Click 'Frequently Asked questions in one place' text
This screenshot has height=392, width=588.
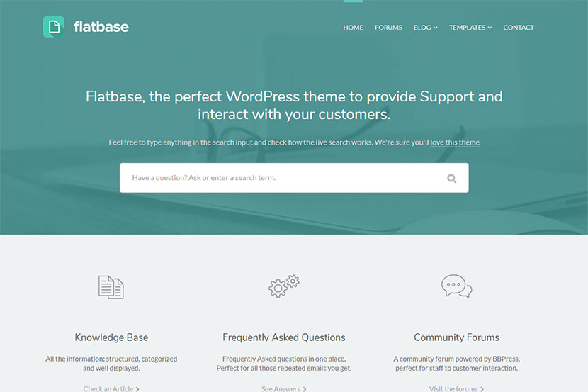point(284,359)
